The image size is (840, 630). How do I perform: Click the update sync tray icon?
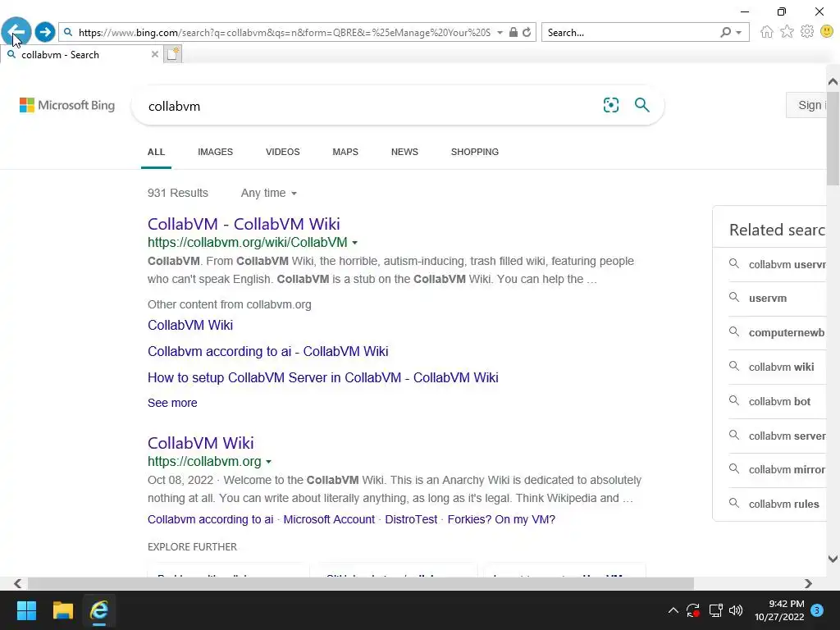click(693, 610)
